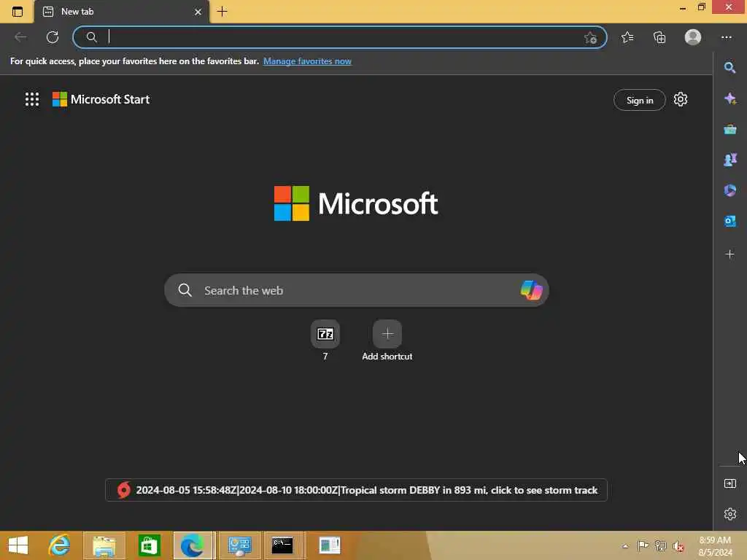Open sidebar Microsoft 365 icon
This screenshot has height=560, width=747.
pos(729,190)
